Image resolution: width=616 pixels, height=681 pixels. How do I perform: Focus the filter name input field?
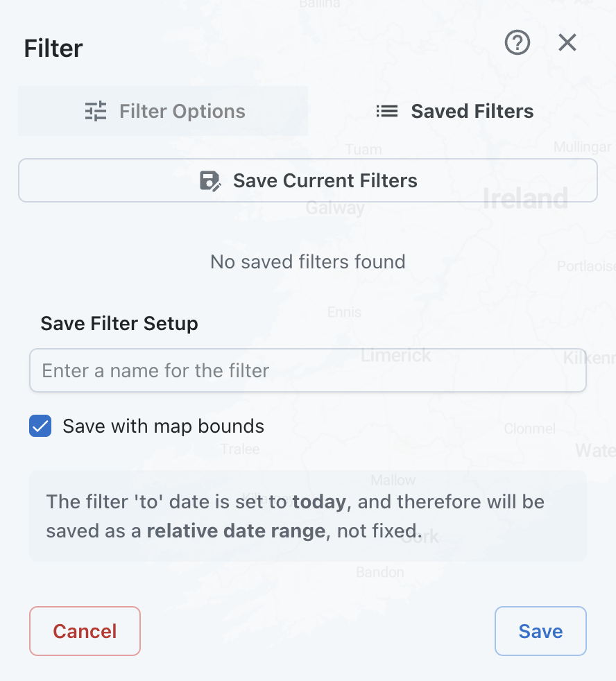[307, 370]
